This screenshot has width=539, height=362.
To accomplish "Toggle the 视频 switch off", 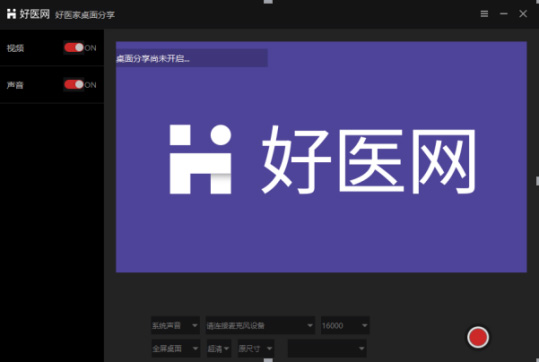I will 74,47.
